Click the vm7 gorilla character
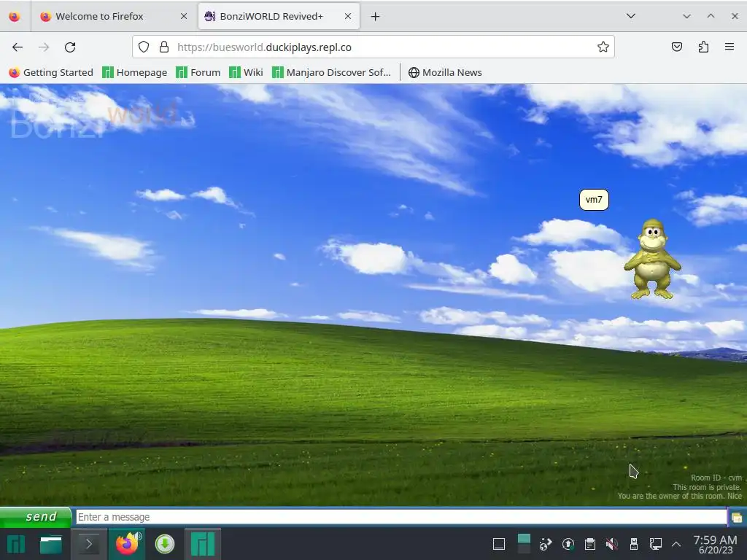 [653, 259]
